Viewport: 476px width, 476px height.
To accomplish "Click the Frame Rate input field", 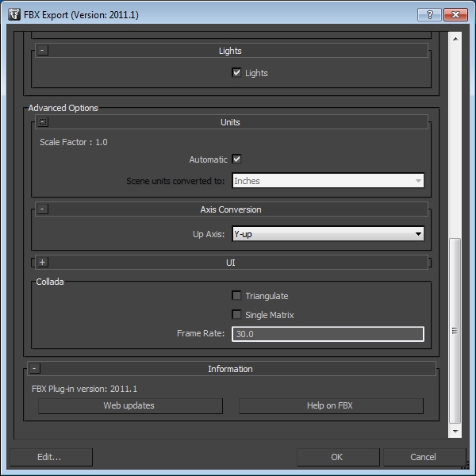I will (x=328, y=334).
